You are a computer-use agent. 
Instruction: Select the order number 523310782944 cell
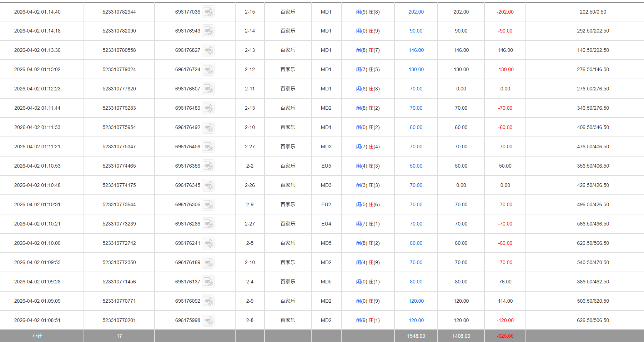click(119, 12)
